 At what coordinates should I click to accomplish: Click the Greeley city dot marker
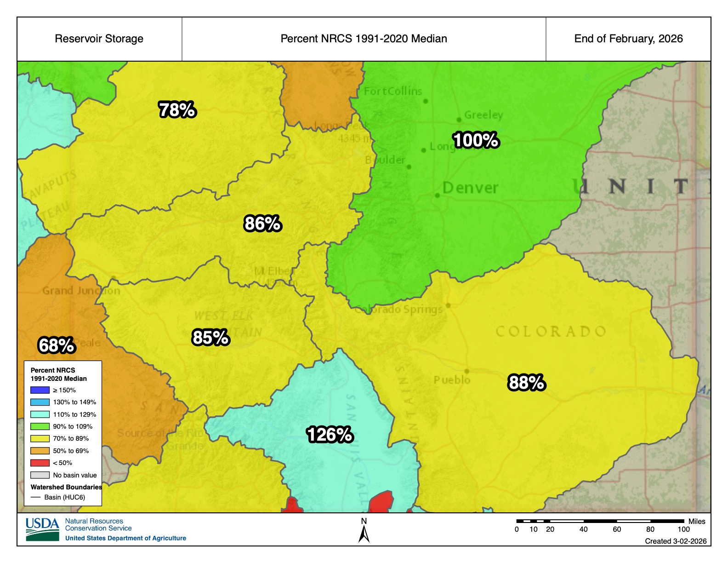(459, 120)
